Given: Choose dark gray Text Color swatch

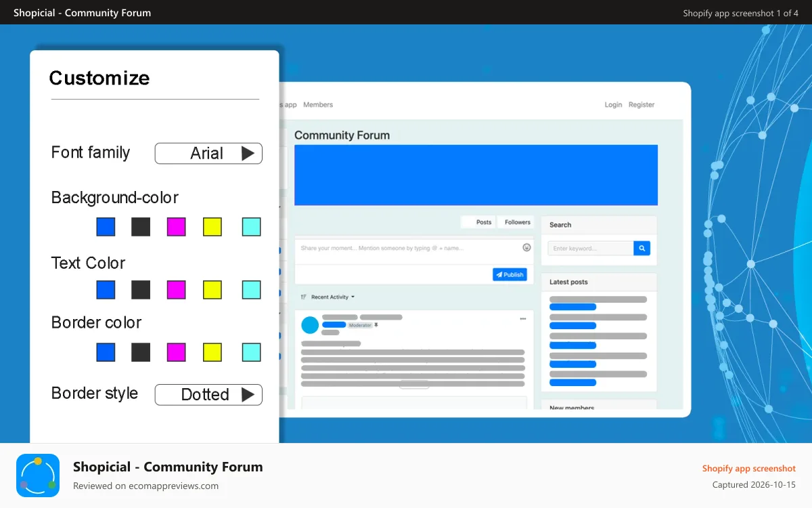Looking at the screenshot, I should coord(141,290).
